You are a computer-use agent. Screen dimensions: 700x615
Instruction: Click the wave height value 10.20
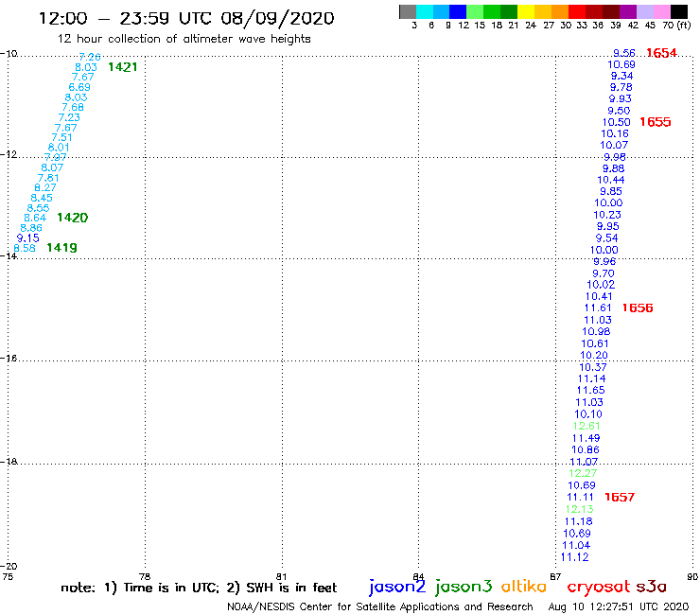pyautogui.click(x=594, y=355)
